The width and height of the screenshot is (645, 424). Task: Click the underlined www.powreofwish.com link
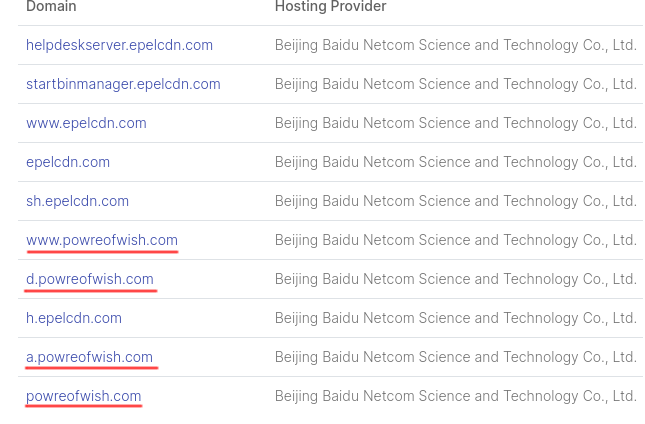tap(102, 240)
